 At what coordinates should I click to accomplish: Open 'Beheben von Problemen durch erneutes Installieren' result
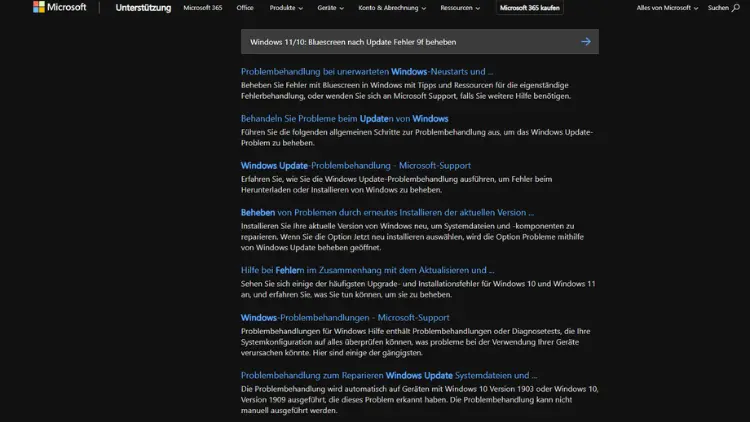point(387,212)
